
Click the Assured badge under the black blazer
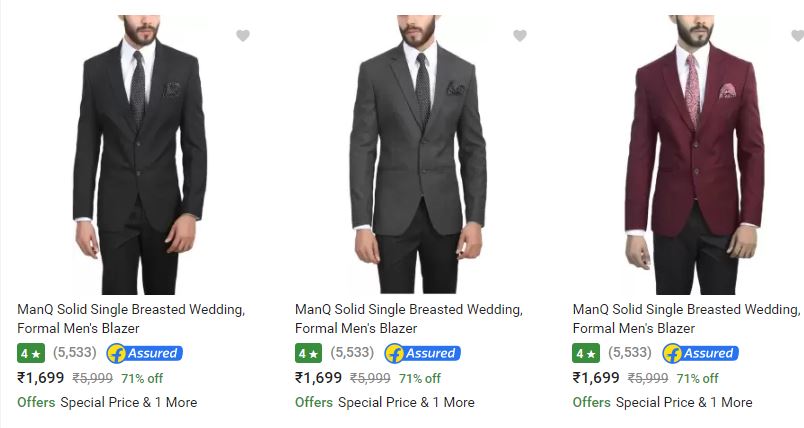[x=144, y=353]
